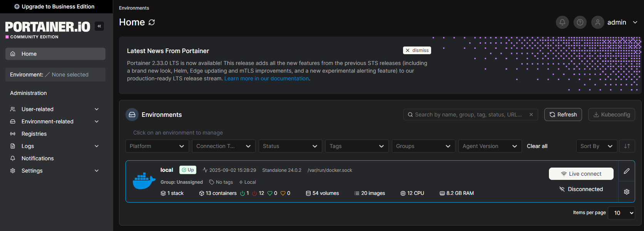Click Clear all filters
Screen dimensions: 644x231
(537, 146)
